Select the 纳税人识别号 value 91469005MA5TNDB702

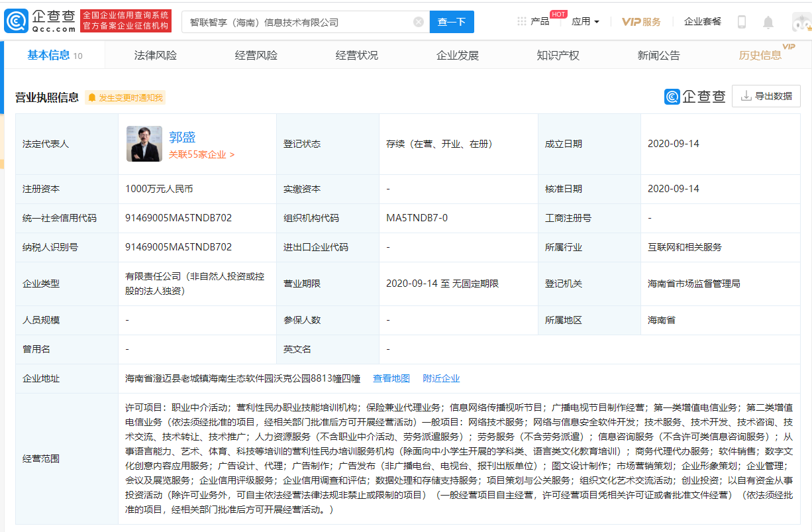click(179, 247)
